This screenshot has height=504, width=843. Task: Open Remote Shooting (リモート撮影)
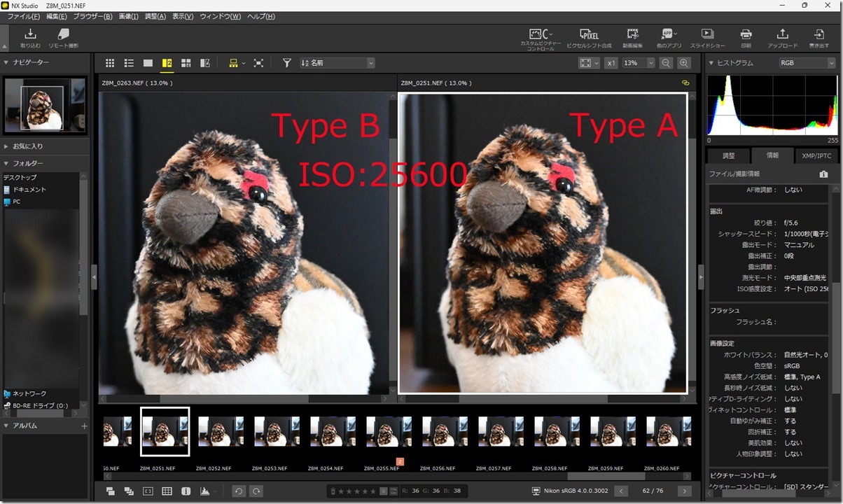click(x=64, y=38)
